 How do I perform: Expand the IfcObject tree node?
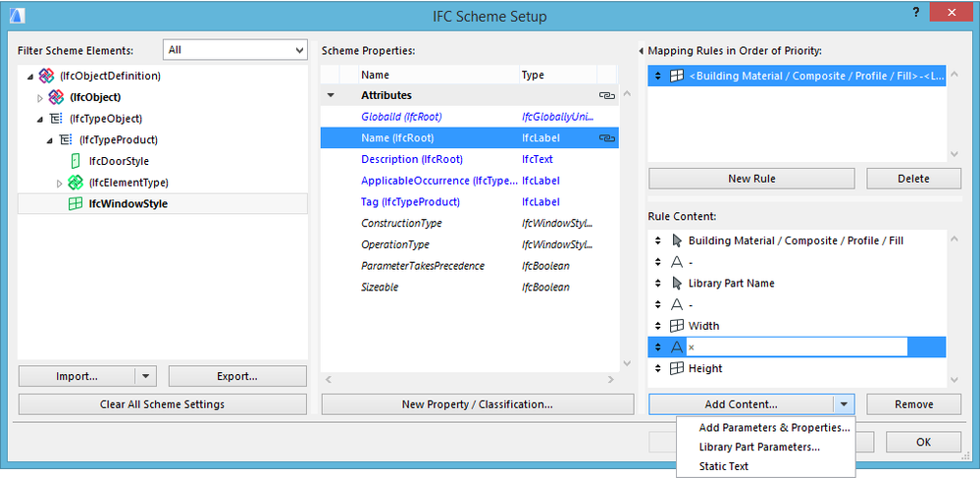tap(40, 97)
